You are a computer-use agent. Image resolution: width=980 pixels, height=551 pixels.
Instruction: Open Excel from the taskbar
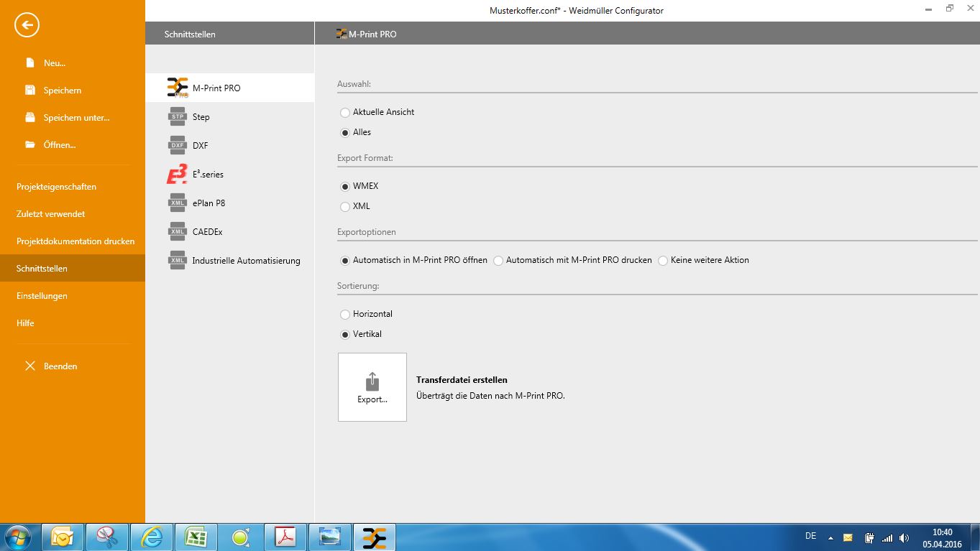(196, 536)
